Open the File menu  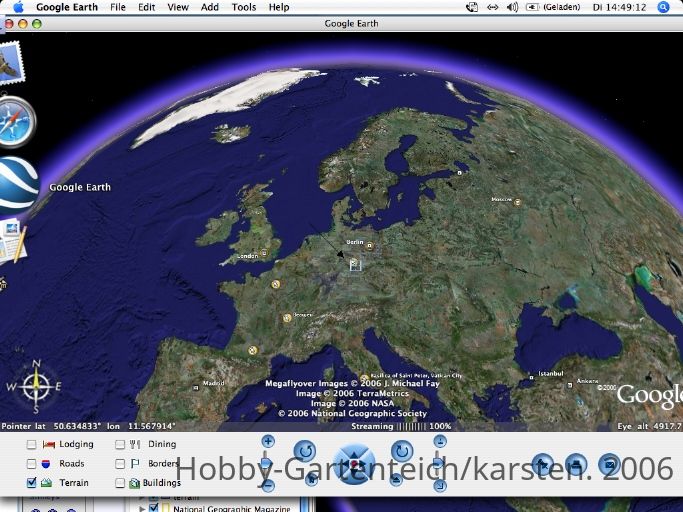118,7
